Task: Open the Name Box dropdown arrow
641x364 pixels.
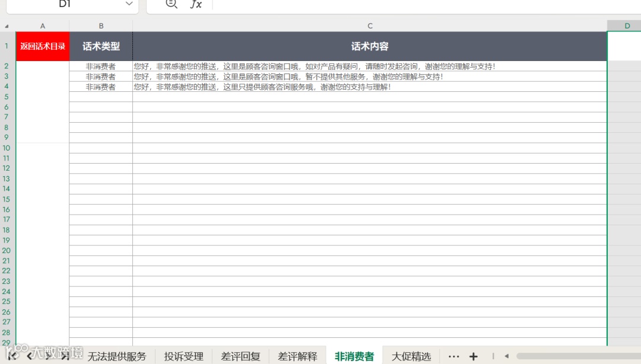Action: [x=129, y=4]
